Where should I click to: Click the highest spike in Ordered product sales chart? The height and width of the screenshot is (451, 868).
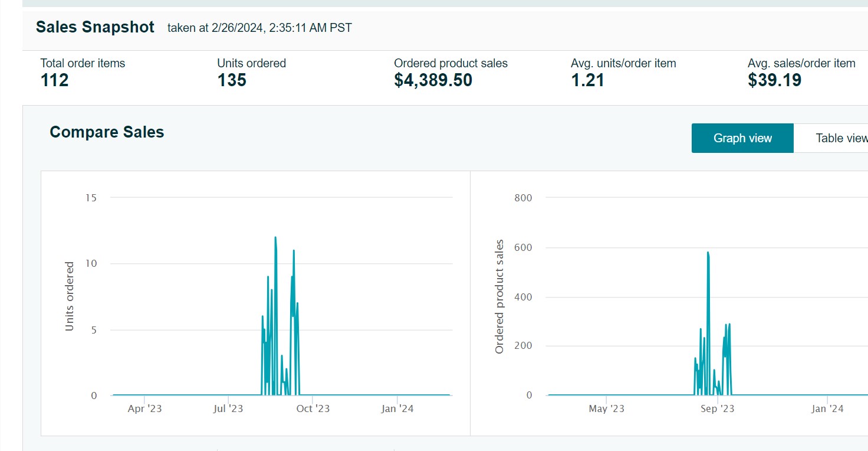point(708,253)
